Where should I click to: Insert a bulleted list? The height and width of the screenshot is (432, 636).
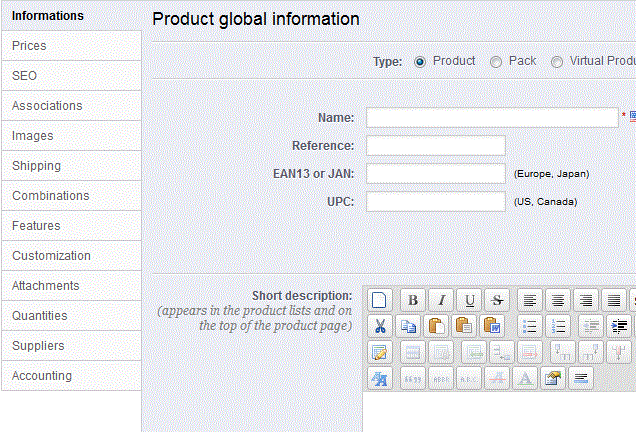(x=530, y=326)
